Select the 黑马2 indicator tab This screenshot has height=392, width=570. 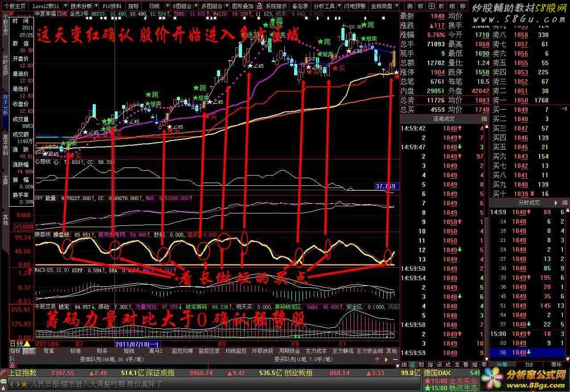[156, 351]
